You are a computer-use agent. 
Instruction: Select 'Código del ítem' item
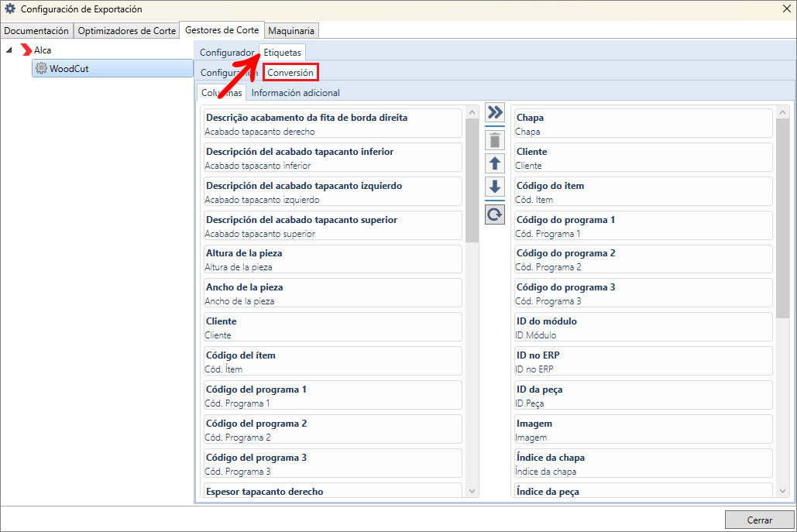pos(333,362)
